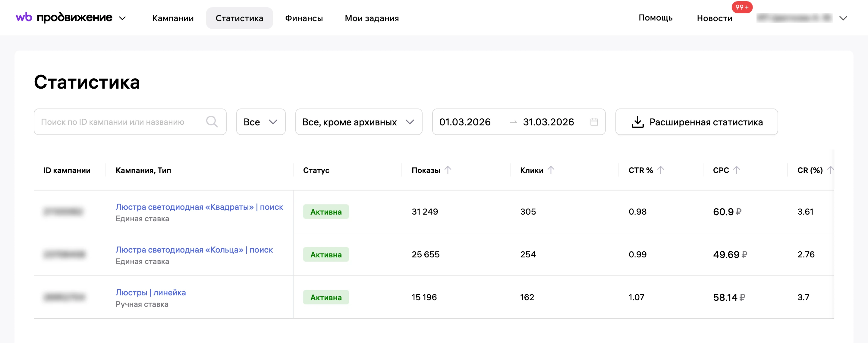The image size is (868, 343).
Task: Click the Статус column header
Action: coord(316,170)
